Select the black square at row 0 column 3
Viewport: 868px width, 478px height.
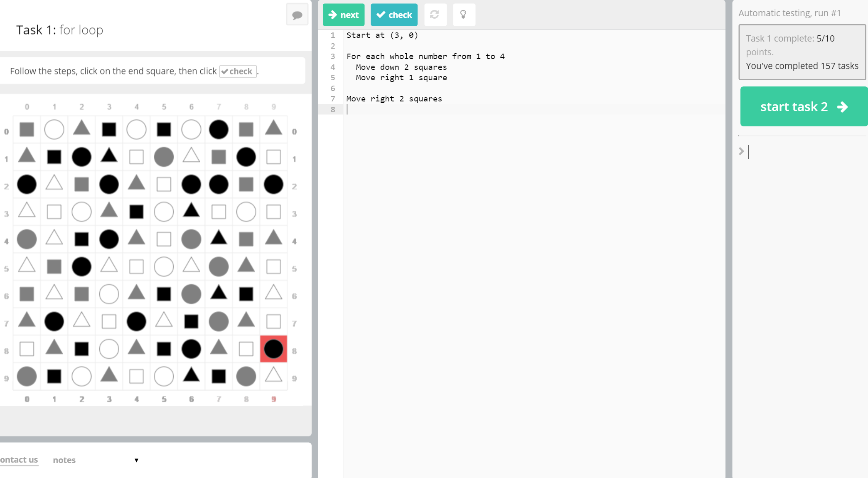109,129
